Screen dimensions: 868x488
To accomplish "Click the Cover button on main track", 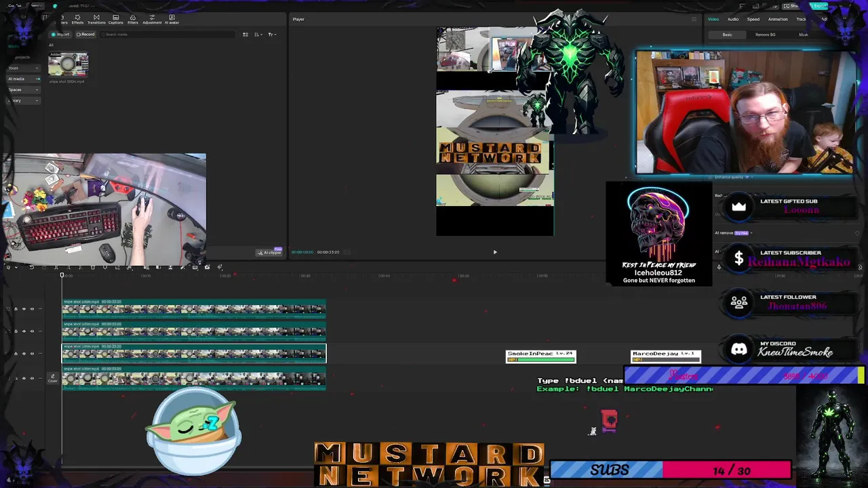I will [52, 378].
